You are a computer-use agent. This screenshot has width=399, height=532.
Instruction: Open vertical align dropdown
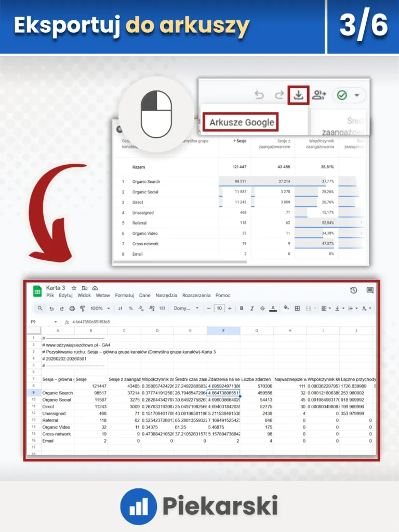[x=339, y=309]
